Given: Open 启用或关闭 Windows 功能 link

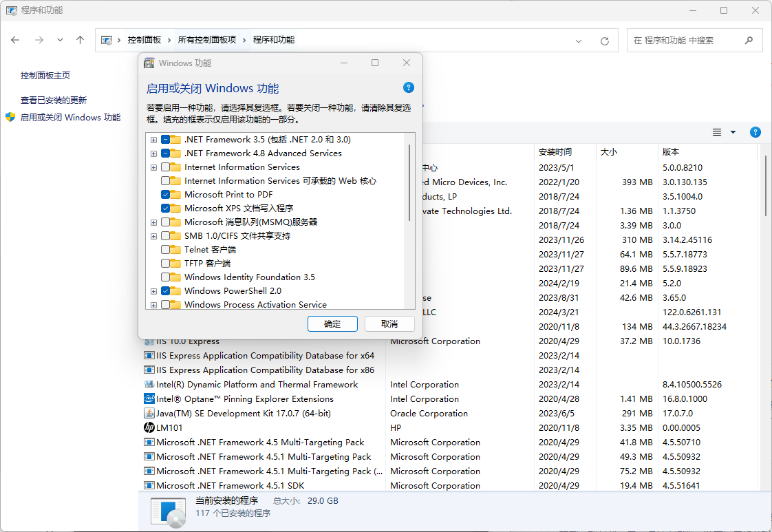Looking at the screenshot, I should point(70,117).
